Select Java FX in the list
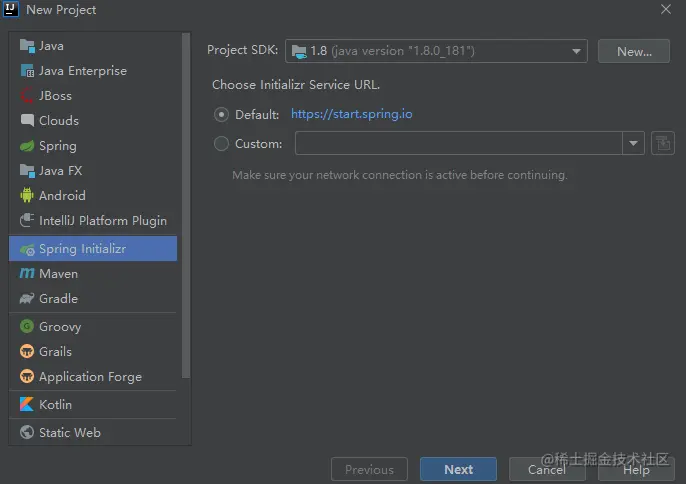Viewport: 686px width, 484px height. point(93,171)
